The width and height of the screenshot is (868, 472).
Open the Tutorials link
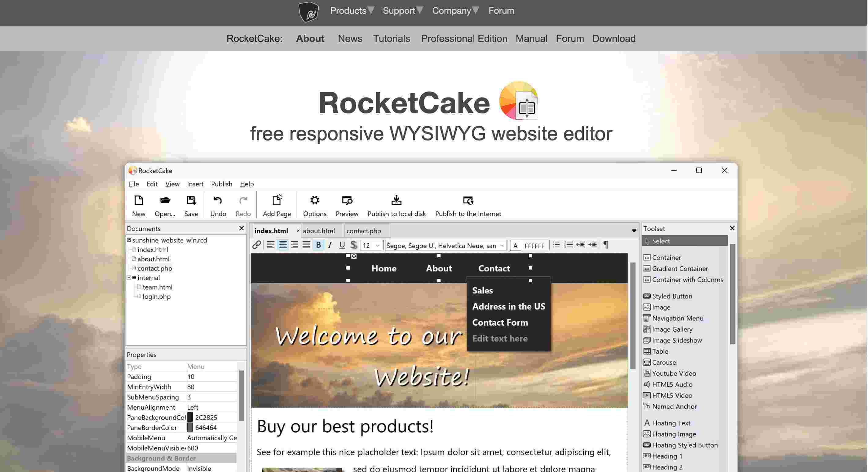click(x=391, y=39)
